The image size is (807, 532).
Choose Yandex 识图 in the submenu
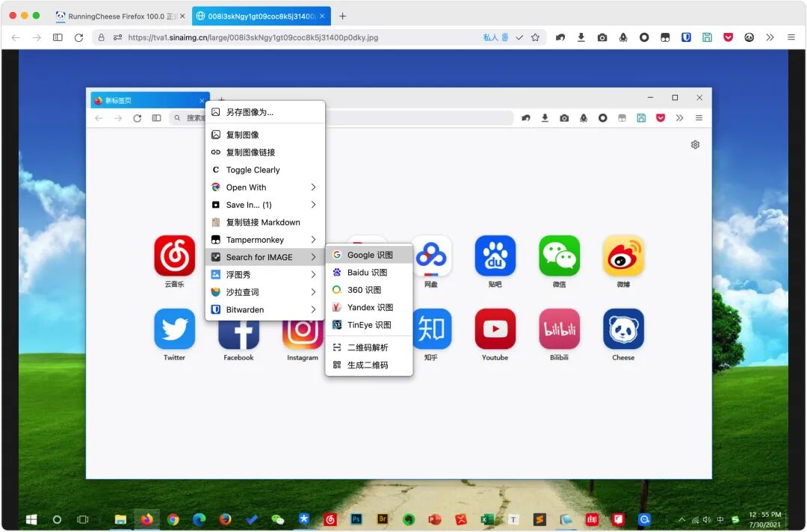tap(369, 308)
